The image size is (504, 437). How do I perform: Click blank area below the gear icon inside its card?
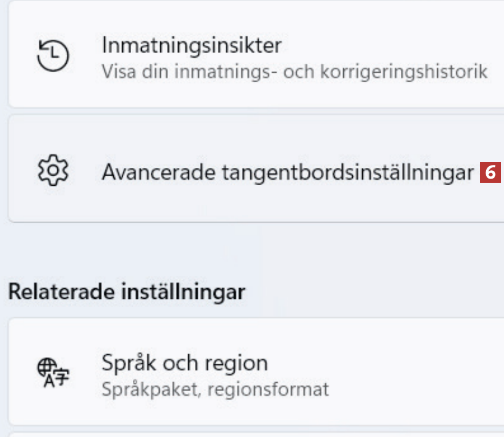tap(53, 205)
